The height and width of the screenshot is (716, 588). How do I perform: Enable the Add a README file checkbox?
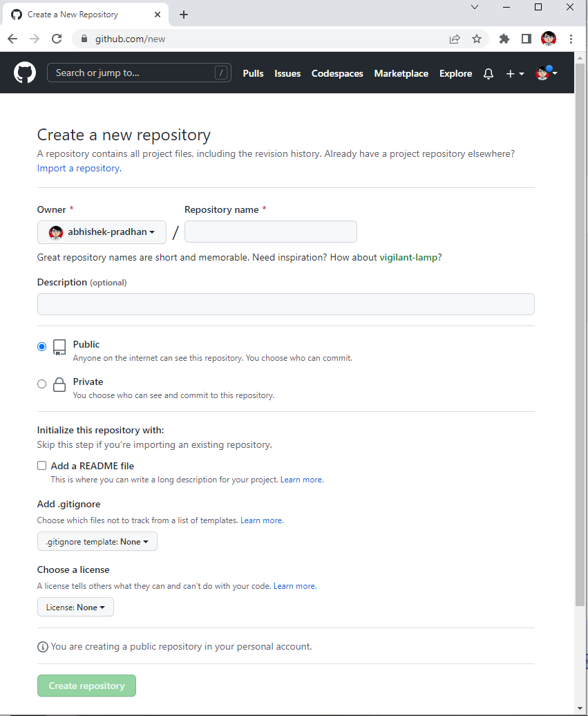[x=41, y=465]
